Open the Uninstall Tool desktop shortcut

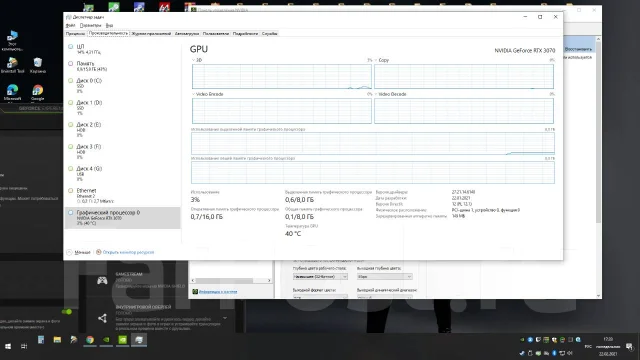point(12,65)
